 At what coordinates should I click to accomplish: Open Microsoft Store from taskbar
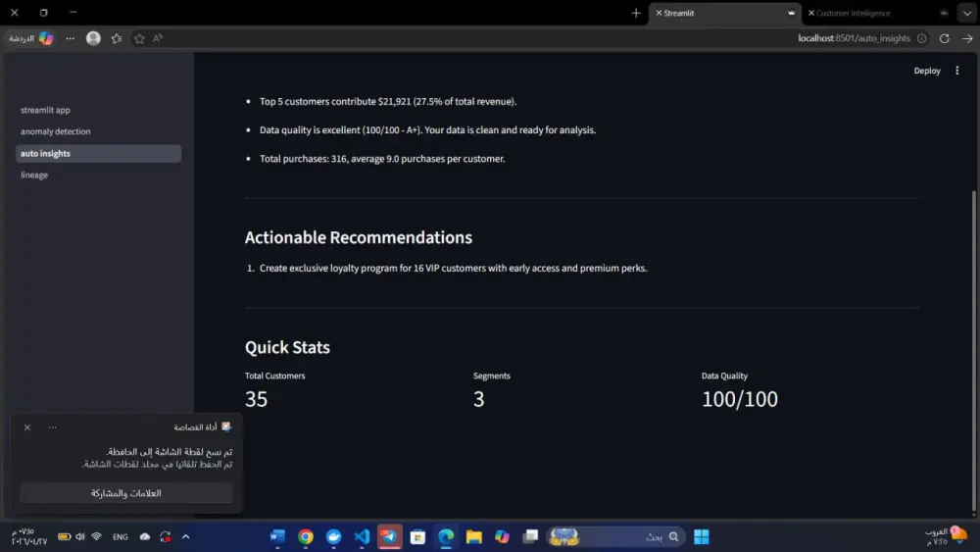pyautogui.click(x=417, y=537)
